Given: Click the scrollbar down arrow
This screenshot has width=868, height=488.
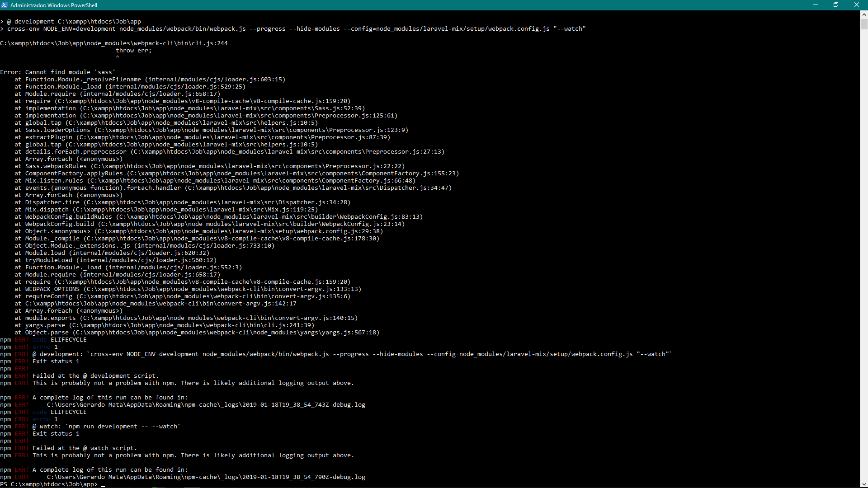Looking at the screenshot, I should point(864,483).
